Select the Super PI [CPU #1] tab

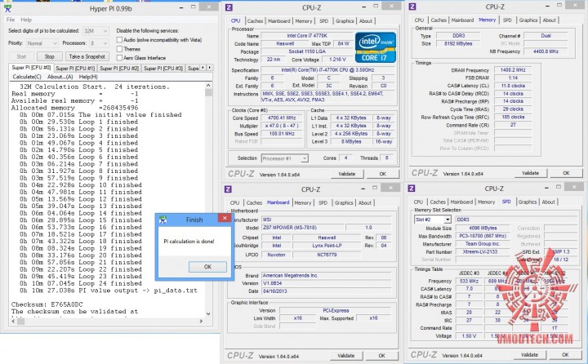tap(75, 69)
